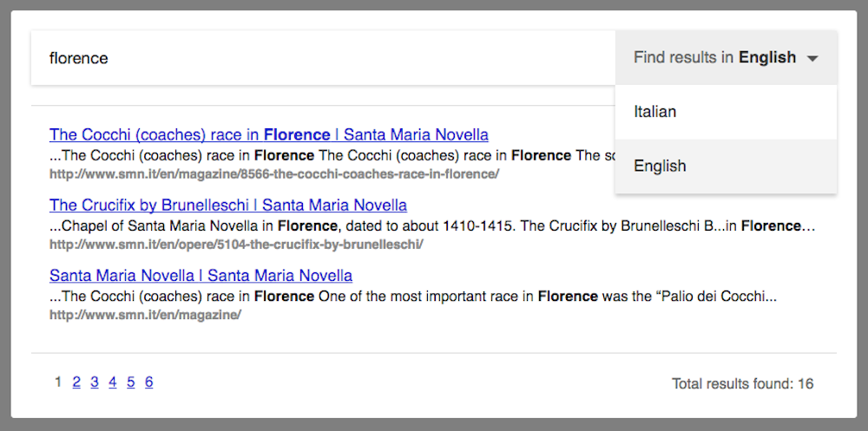Navigate to results page 4
868x431 pixels.
pos(113,382)
